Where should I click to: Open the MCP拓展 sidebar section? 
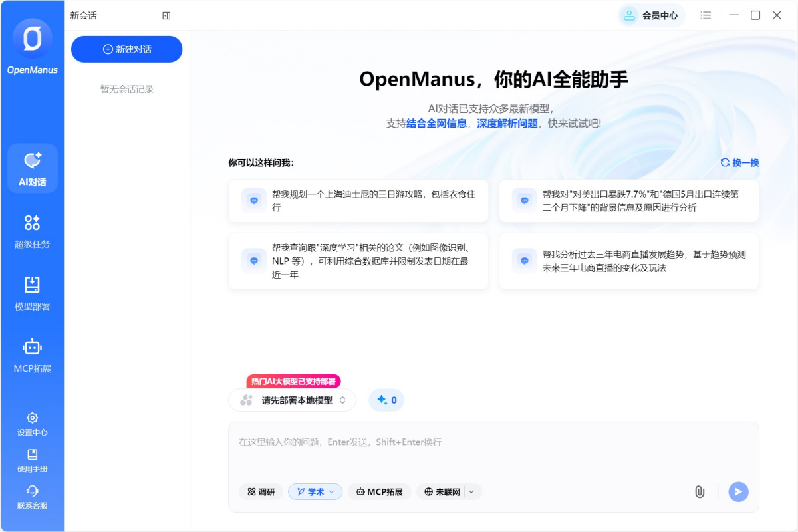pos(32,355)
